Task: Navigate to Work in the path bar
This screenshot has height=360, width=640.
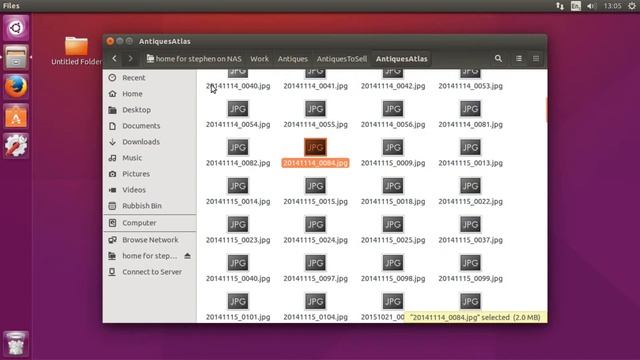Action: tap(260, 59)
